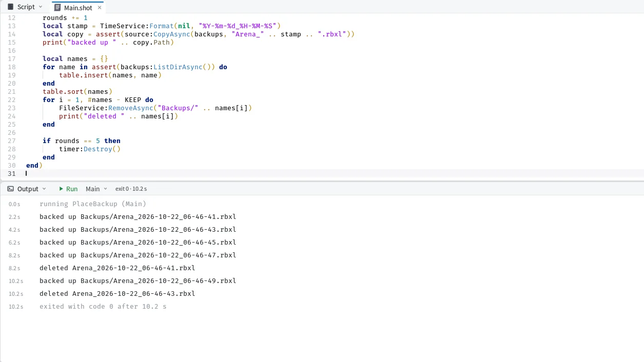Click the 2.2 s output timestamp

14,217
